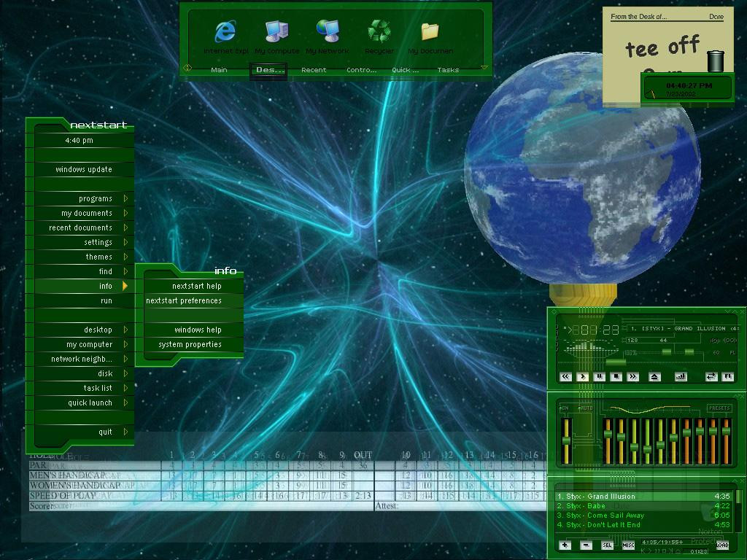747x560 pixels.
Task: Click the Winamp balance slider handle
Action: pos(689,352)
